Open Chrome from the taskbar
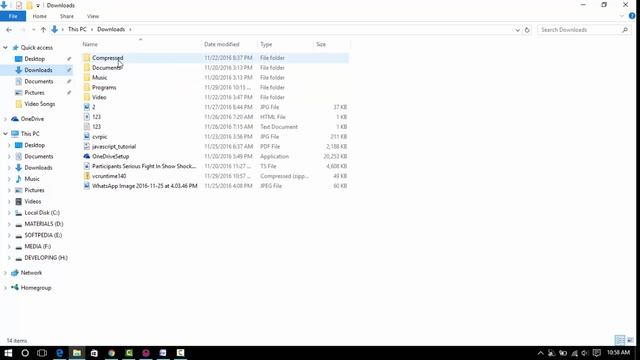The width and height of the screenshot is (640, 360). pyautogui.click(x=111, y=353)
